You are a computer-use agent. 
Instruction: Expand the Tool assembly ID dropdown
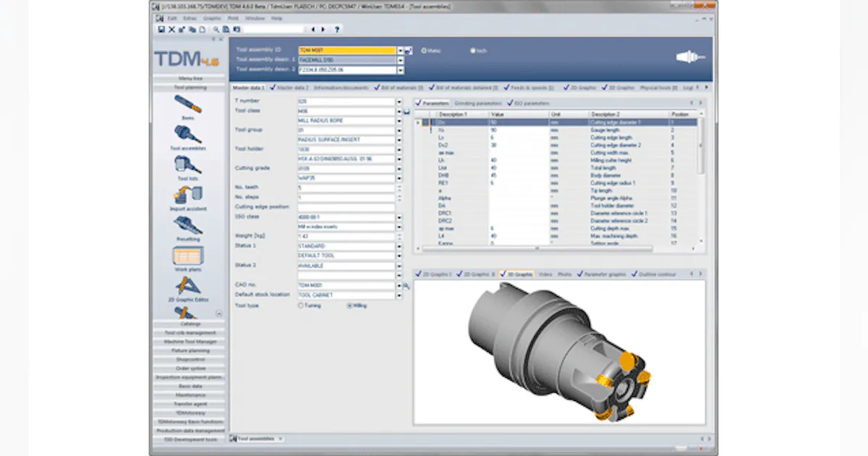(x=400, y=51)
